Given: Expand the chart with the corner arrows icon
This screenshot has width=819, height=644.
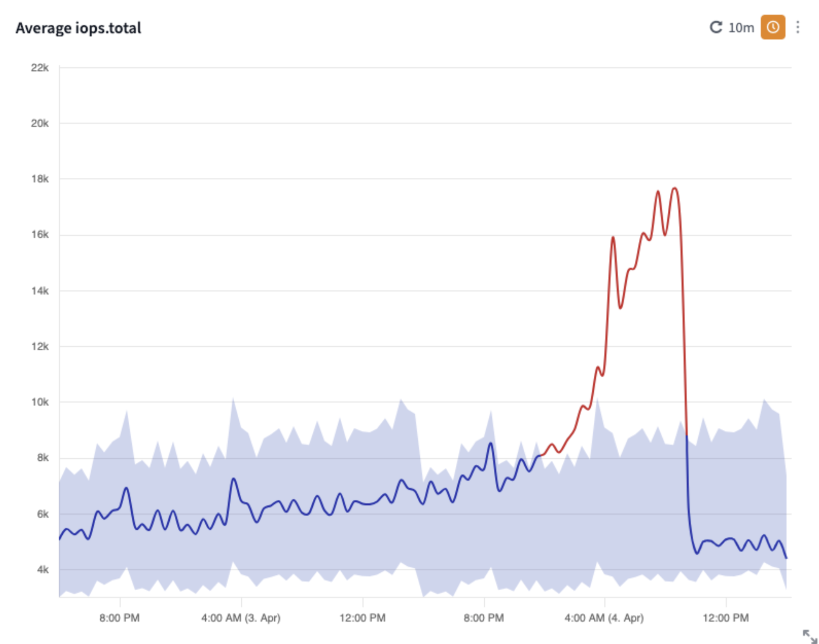Looking at the screenshot, I should point(809,636).
